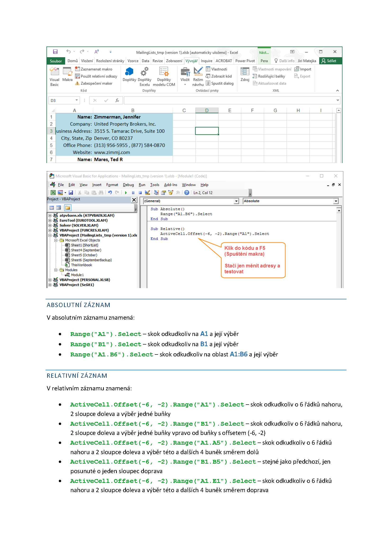
Task: Select column D header
Action: [207, 111]
